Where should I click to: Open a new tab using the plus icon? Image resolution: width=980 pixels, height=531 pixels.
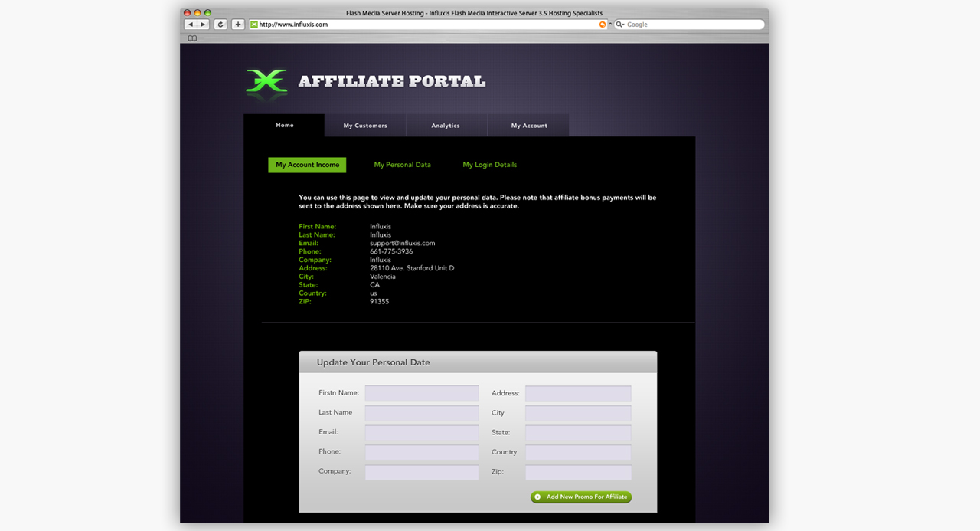[237, 24]
